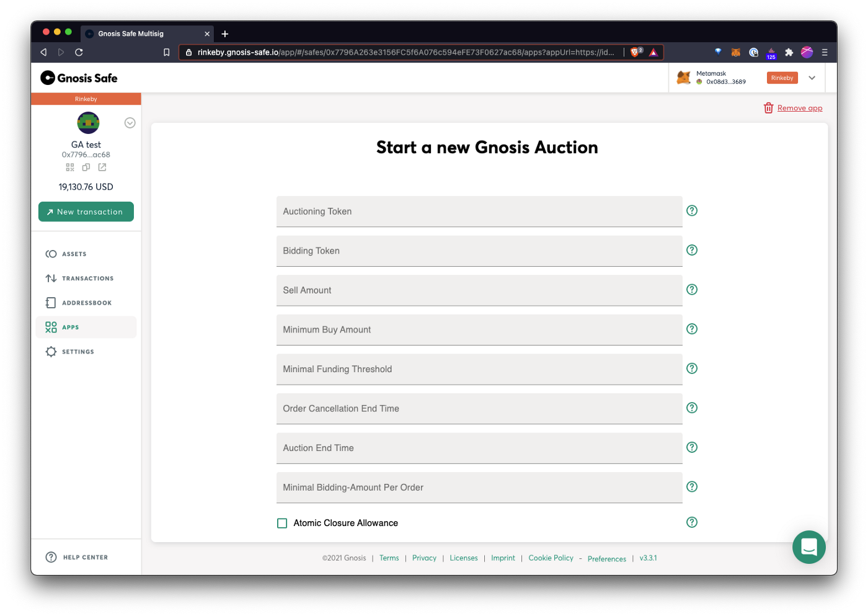Select Transactions in the sidebar menu
The width and height of the screenshot is (868, 616).
click(52, 278)
